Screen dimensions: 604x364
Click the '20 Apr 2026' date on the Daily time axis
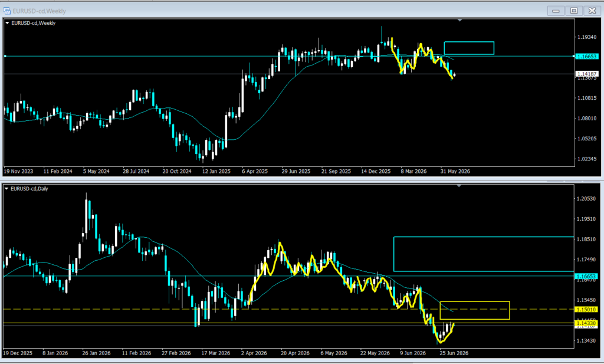pyautogui.click(x=295, y=353)
